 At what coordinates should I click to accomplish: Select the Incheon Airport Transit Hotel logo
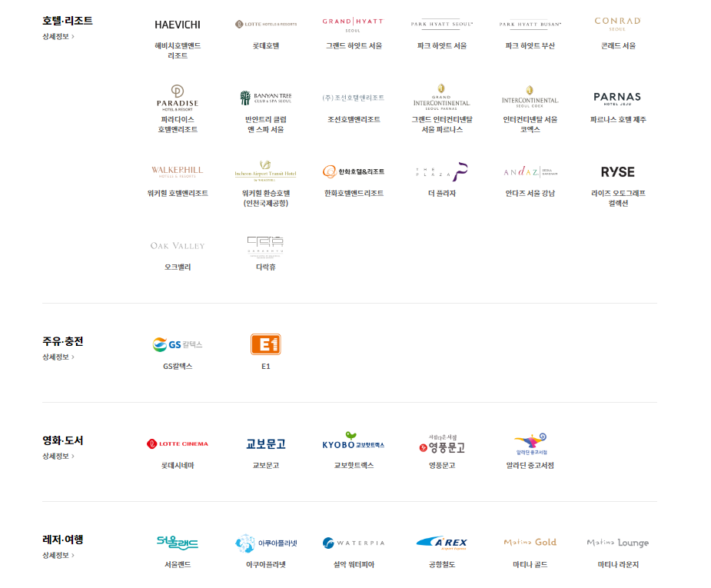pyautogui.click(x=265, y=171)
